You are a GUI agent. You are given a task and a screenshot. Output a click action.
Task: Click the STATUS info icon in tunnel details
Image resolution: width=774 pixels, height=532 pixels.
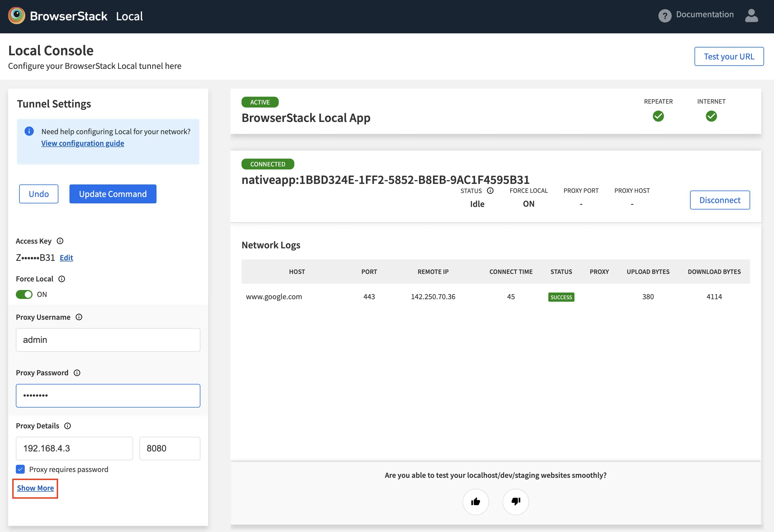(x=490, y=191)
